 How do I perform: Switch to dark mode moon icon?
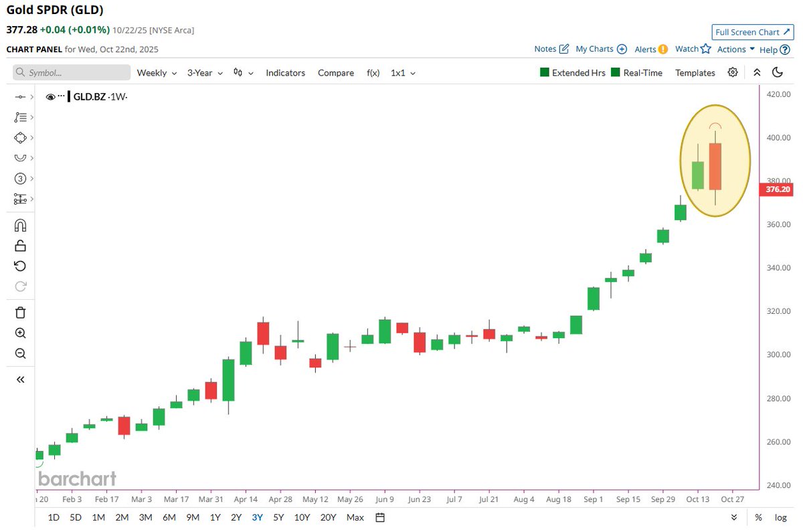tap(778, 72)
